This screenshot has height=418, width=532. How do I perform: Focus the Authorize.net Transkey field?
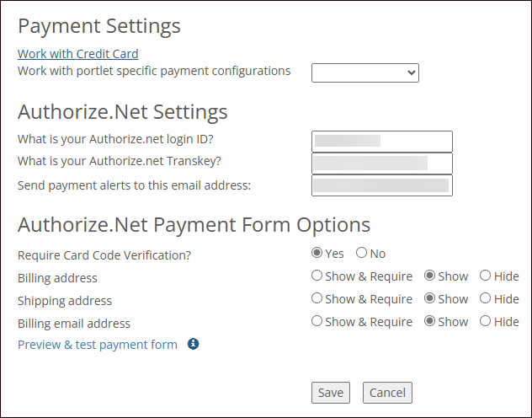tap(381, 163)
